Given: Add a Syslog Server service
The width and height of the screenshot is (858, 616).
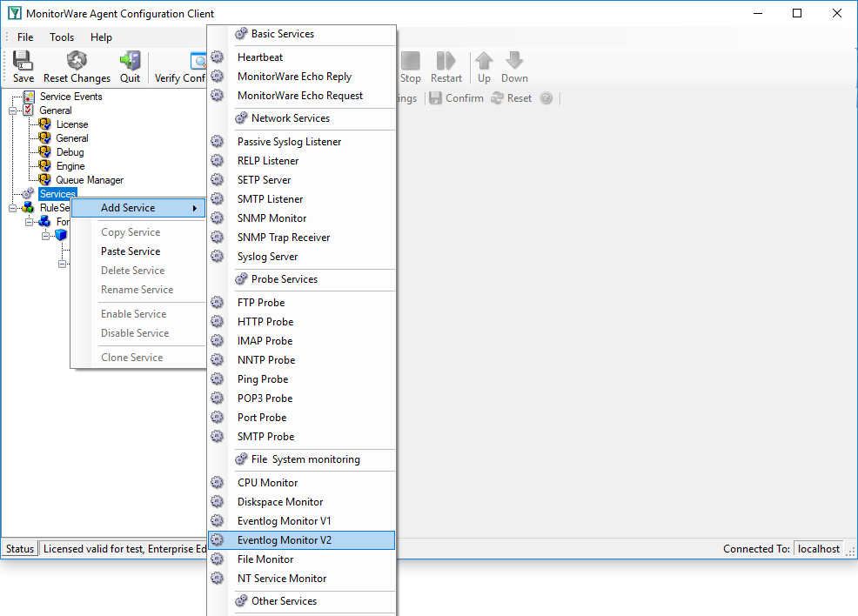Looking at the screenshot, I should coord(301,256).
